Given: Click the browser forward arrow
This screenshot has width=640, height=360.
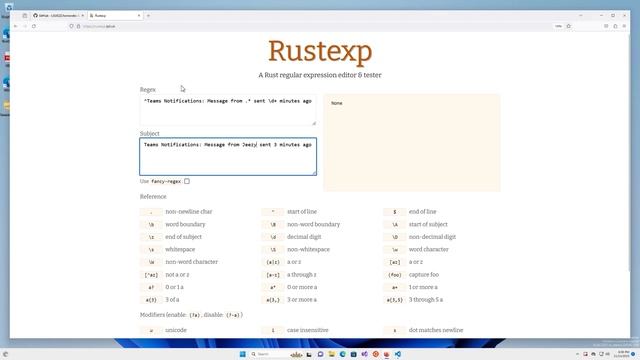Looking at the screenshot, I should 24,26.
